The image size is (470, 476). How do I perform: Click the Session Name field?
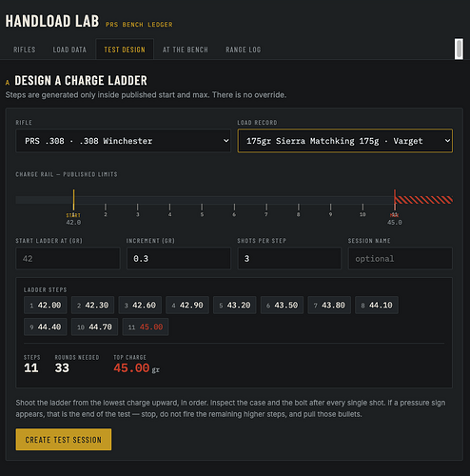(x=401, y=259)
